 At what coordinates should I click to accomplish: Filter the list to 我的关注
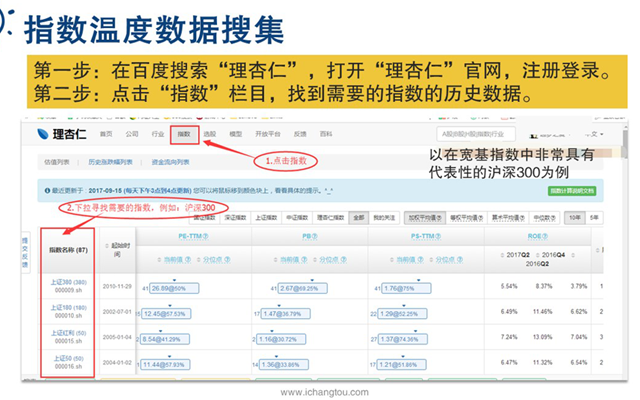(384, 218)
